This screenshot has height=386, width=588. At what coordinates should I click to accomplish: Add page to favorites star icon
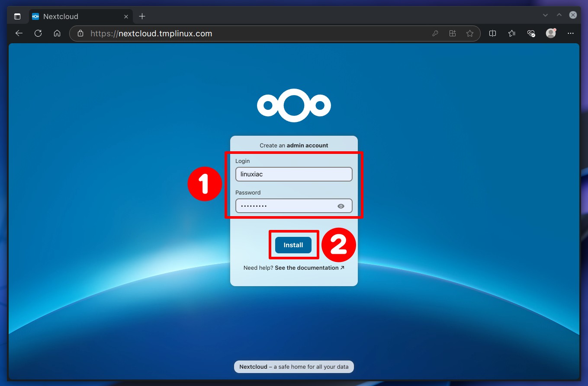click(x=470, y=33)
